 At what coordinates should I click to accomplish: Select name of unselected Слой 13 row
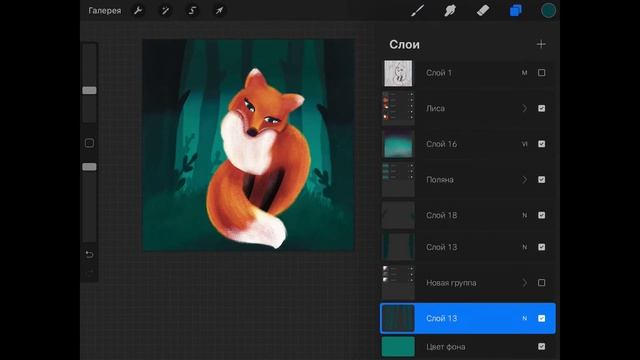(x=441, y=247)
